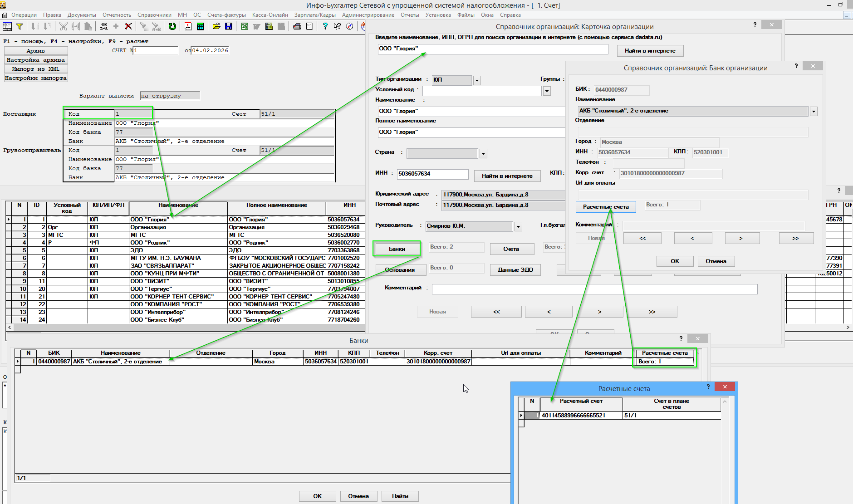Viewport: 853px width, 504px height.
Task: Open the Зарплата/Кадры menu
Action: pos(315,15)
